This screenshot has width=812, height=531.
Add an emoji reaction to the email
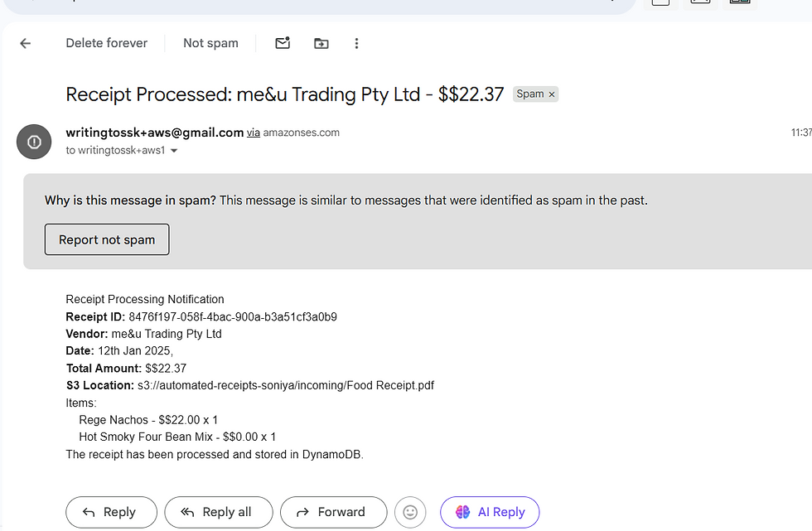tap(410, 512)
